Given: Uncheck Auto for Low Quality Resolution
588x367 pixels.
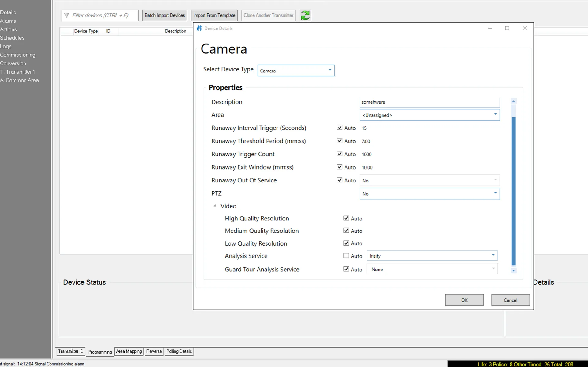Looking at the screenshot, I should 346,243.
